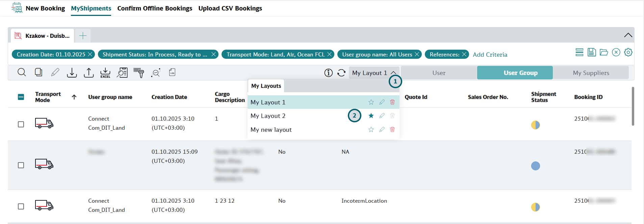Star My new layout as favorite
This screenshot has width=644, height=224.
point(371,130)
